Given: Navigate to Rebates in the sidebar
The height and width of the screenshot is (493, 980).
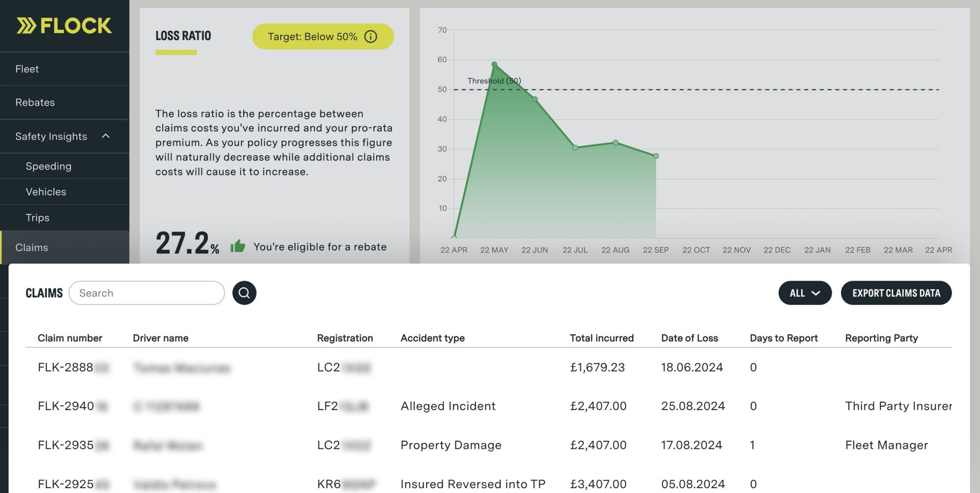Looking at the screenshot, I should 35,102.
